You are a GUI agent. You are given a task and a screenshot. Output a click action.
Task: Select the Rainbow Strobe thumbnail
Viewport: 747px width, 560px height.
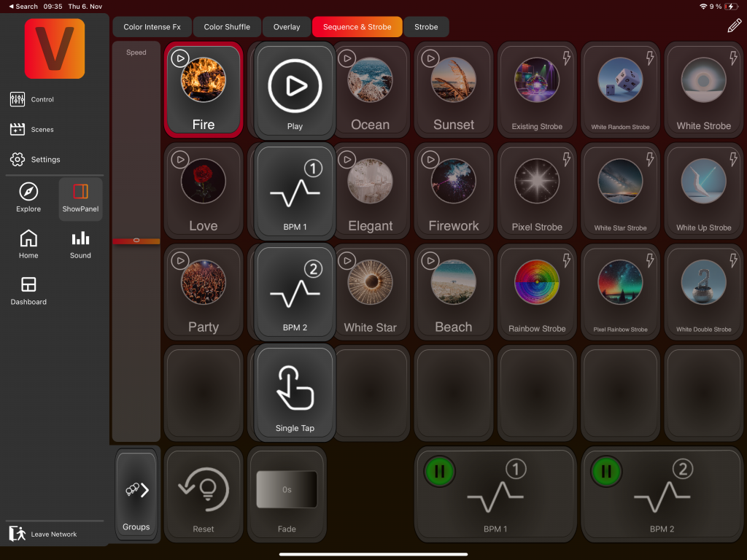tap(537, 282)
